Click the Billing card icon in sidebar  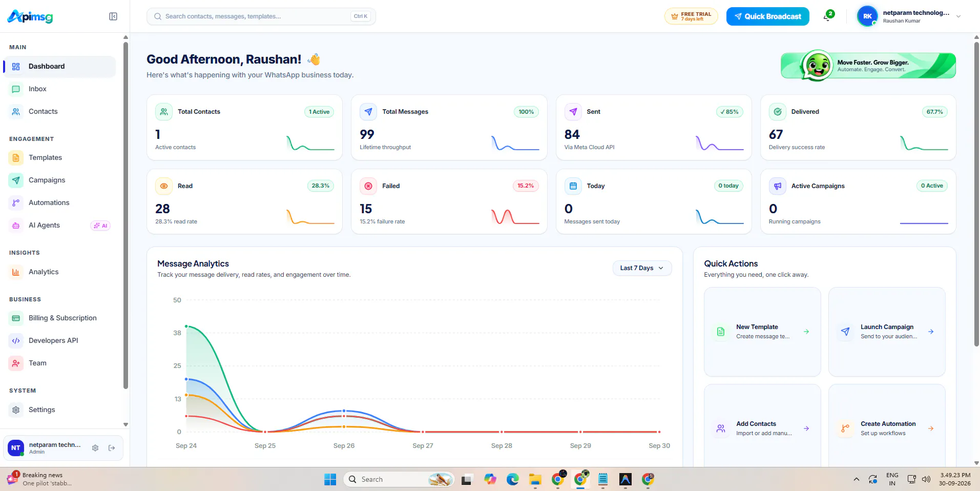coord(16,318)
